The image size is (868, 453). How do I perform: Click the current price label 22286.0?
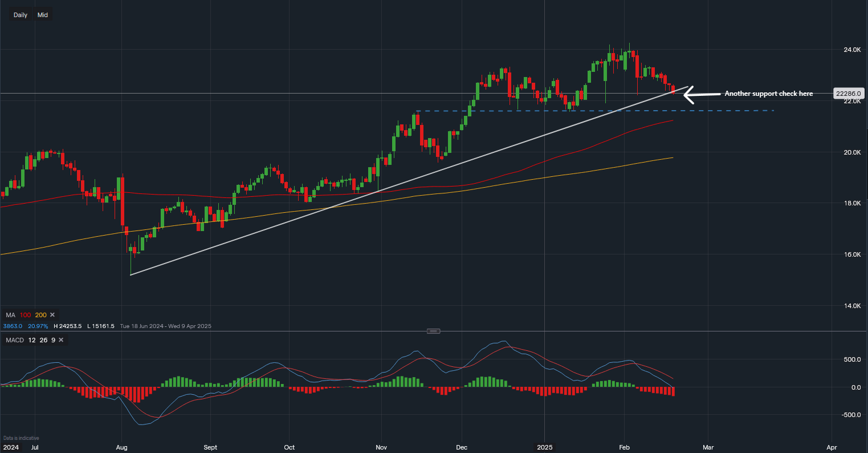849,93
